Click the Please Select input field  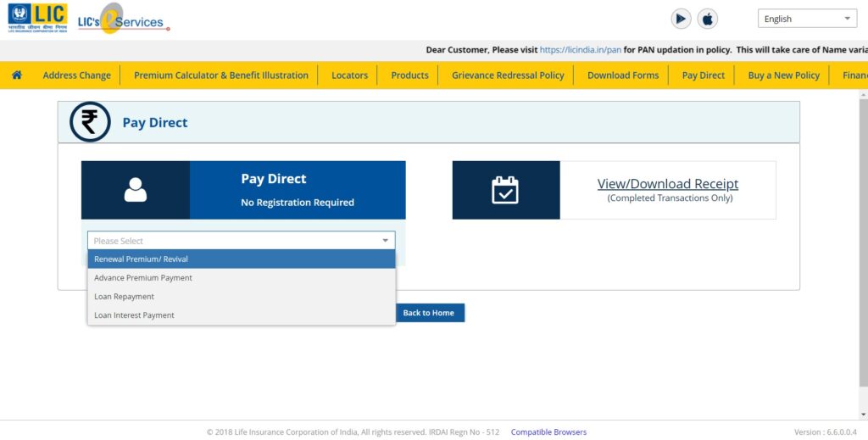pos(242,240)
